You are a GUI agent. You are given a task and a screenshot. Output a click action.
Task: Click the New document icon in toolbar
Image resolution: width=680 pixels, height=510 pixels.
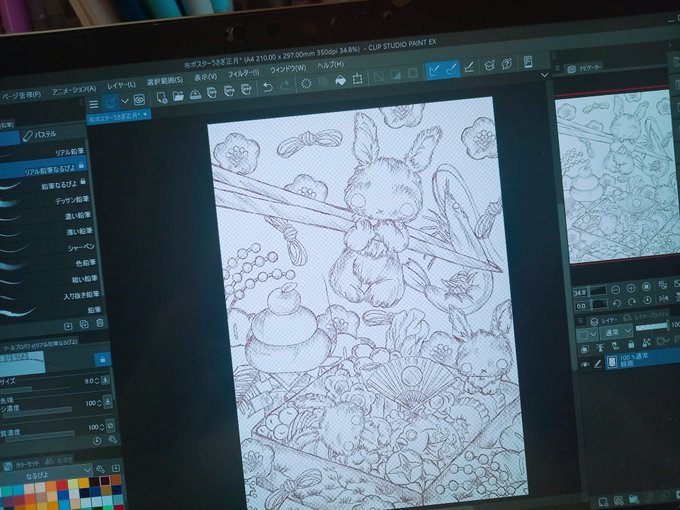(162, 97)
